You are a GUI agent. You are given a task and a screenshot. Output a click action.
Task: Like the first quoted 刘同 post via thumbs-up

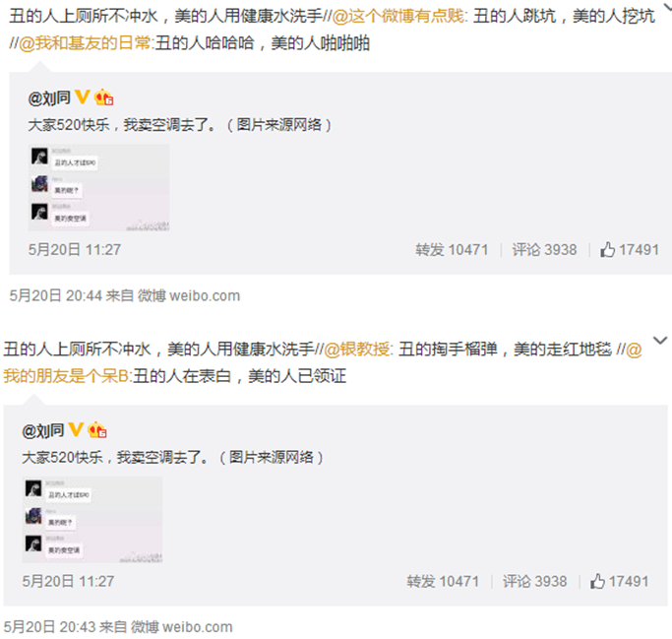(629, 250)
